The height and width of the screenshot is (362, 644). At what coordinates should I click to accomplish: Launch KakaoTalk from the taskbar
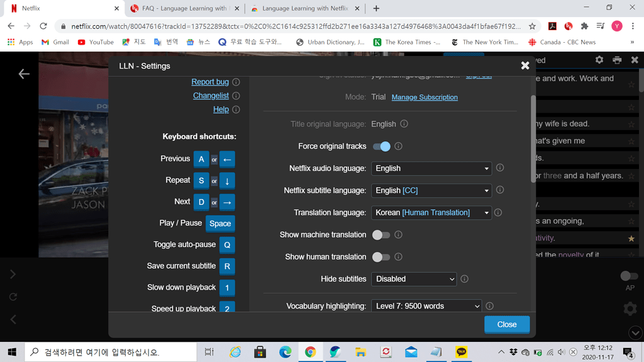[x=461, y=352]
